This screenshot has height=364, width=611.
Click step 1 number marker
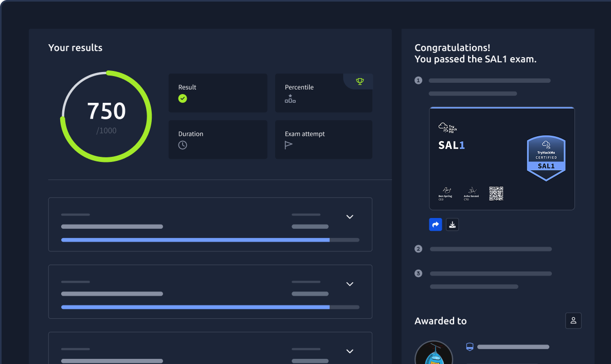click(x=418, y=80)
